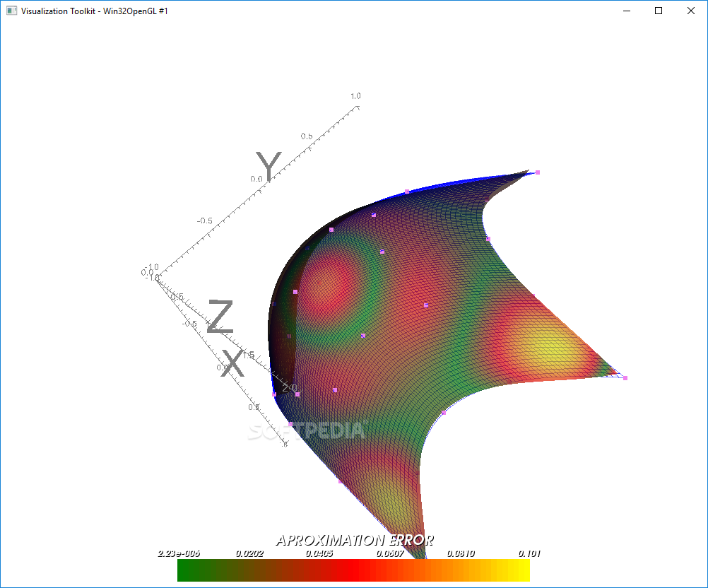Select the pink control point at surface's top-right tip
Screen dimensions: 708x588
coord(537,172)
